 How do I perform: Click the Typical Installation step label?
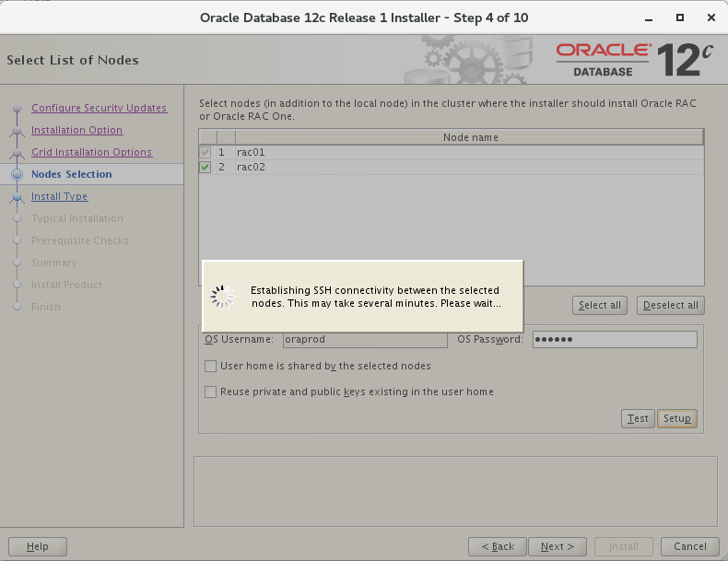point(77,218)
